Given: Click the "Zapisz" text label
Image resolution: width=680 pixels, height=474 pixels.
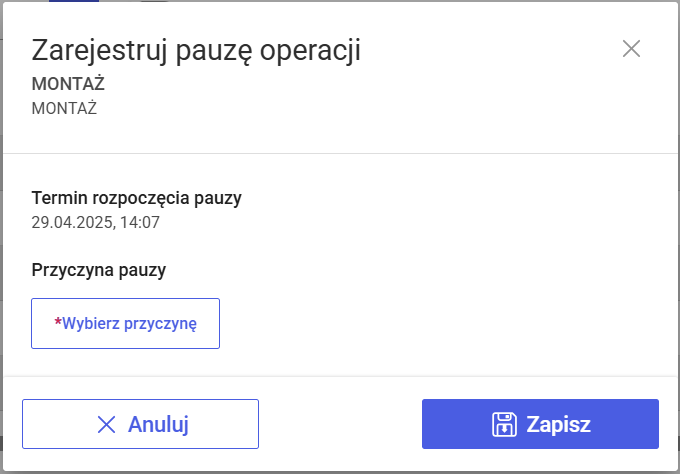Looking at the screenshot, I should click(x=559, y=424).
